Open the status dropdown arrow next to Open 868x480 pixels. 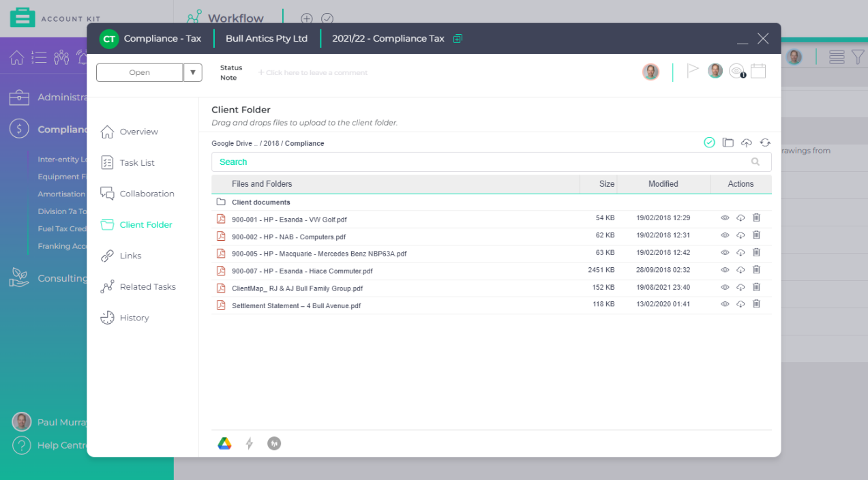(193, 72)
